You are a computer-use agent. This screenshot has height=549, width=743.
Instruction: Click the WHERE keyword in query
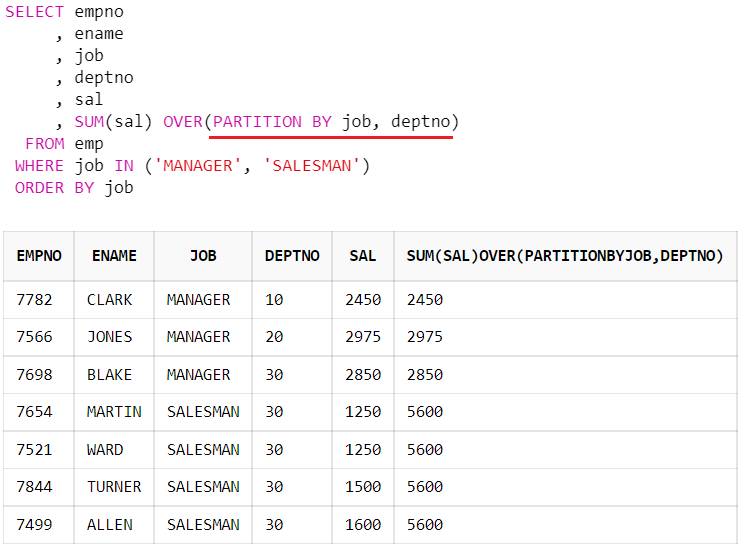click(x=39, y=166)
